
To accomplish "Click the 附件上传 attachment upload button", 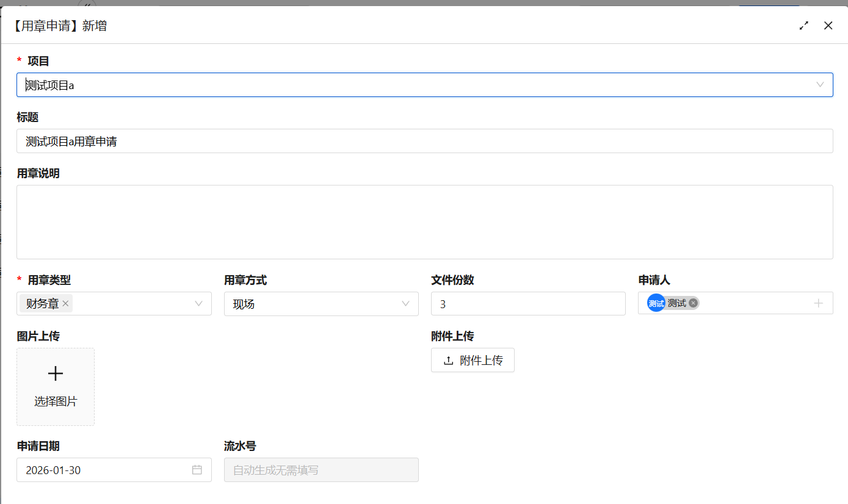I will [x=473, y=360].
